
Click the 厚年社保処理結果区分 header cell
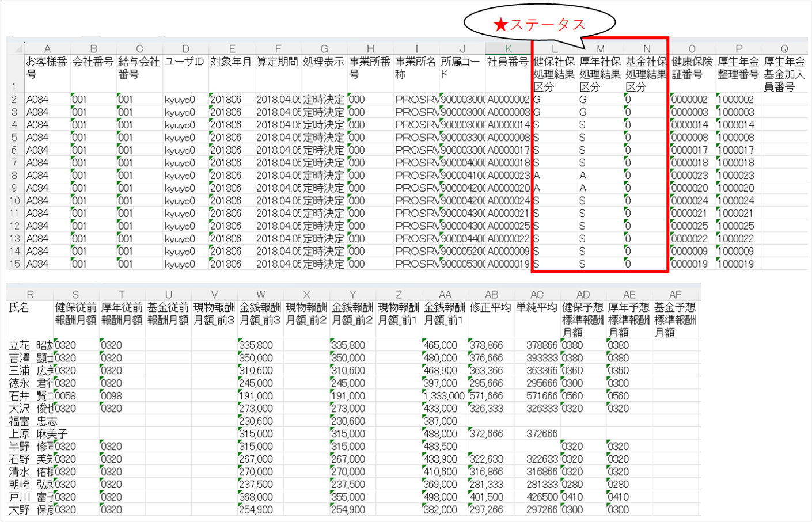601,74
